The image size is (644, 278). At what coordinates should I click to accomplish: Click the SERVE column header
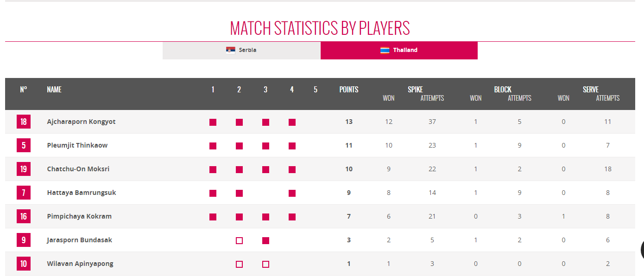point(591,90)
